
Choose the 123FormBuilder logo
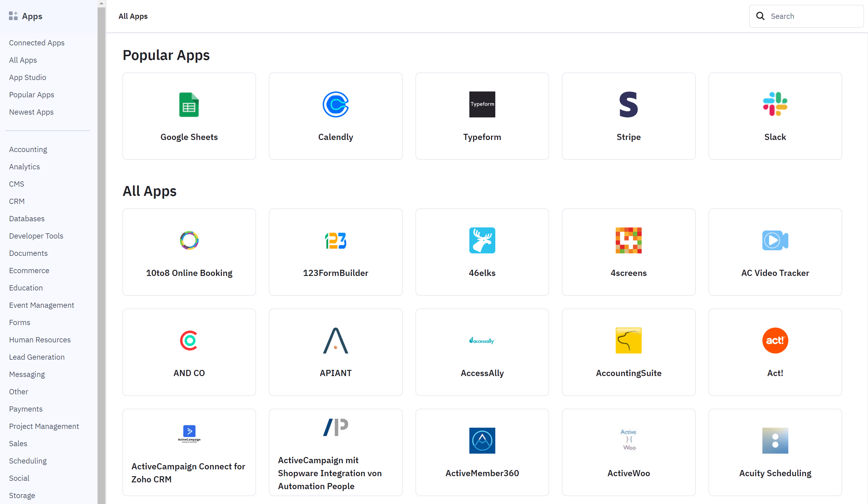335,240
